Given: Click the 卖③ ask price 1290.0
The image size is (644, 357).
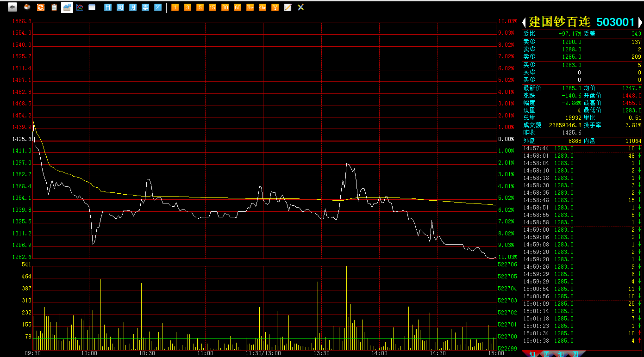Looking at the screenshot, I should tap(572, 42).
